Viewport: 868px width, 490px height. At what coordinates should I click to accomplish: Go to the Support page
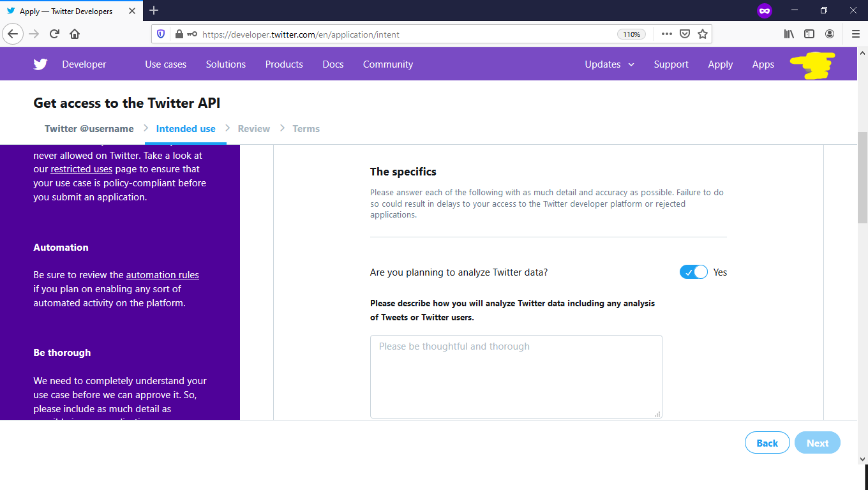click(671, 64)
